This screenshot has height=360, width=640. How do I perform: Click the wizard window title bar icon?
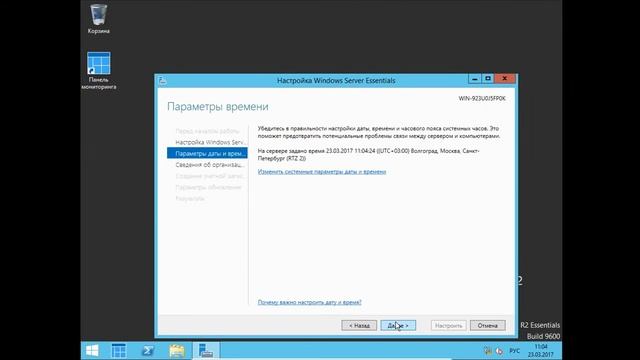pos(162,80)
